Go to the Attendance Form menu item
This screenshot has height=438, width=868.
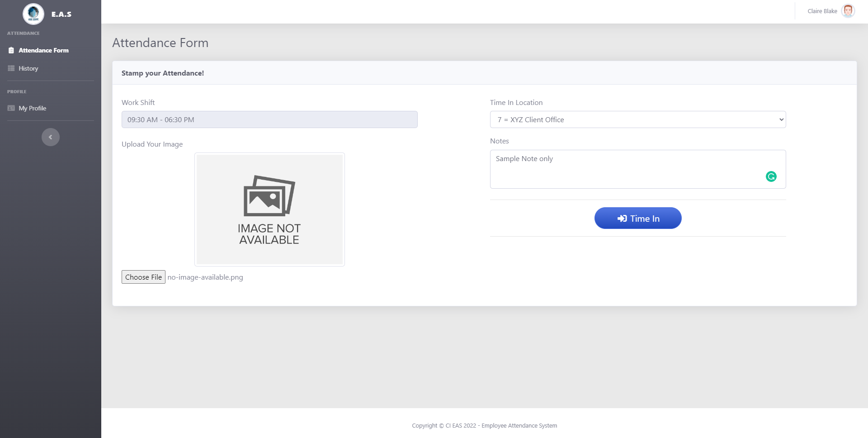[x=43, y=50]
